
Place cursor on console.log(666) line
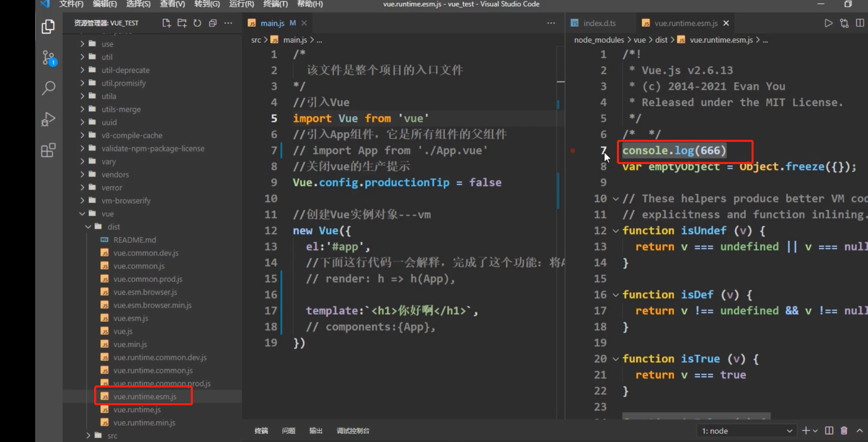[x=674, y=151]
